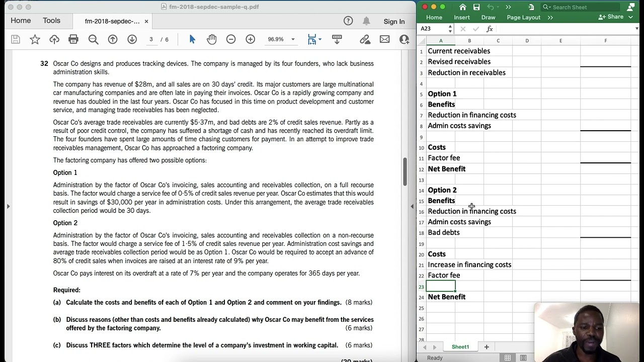This screenshot has height=362, width=644.
Task: Expand the left navigation pane in Acrobat
Action: (x=8, y=206)
